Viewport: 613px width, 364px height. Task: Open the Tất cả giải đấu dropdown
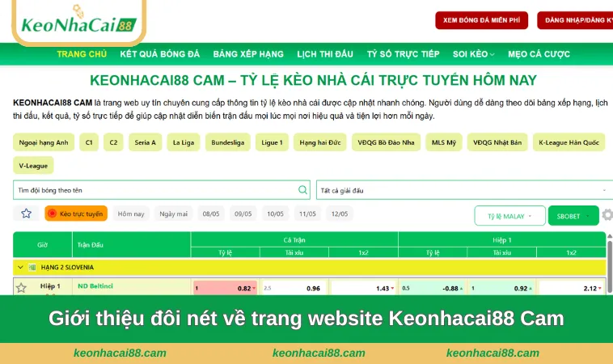pyautogui.click(x=464, y=190)
